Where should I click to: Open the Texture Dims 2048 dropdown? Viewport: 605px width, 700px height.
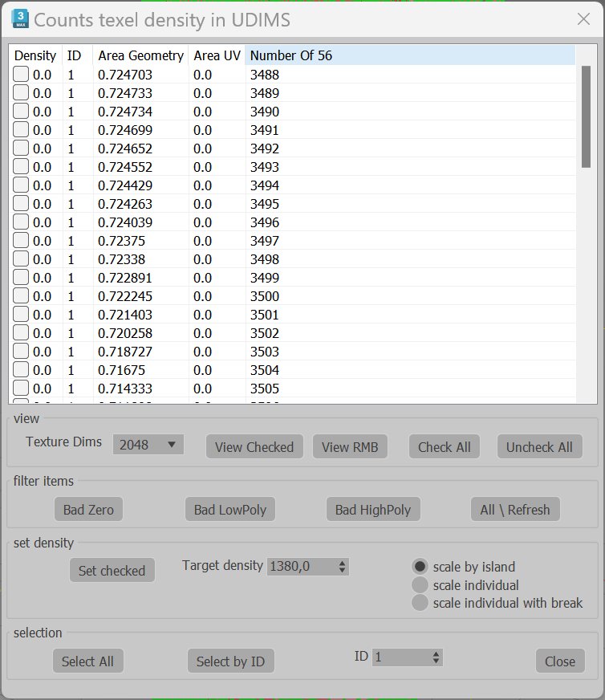coord(148,445)
